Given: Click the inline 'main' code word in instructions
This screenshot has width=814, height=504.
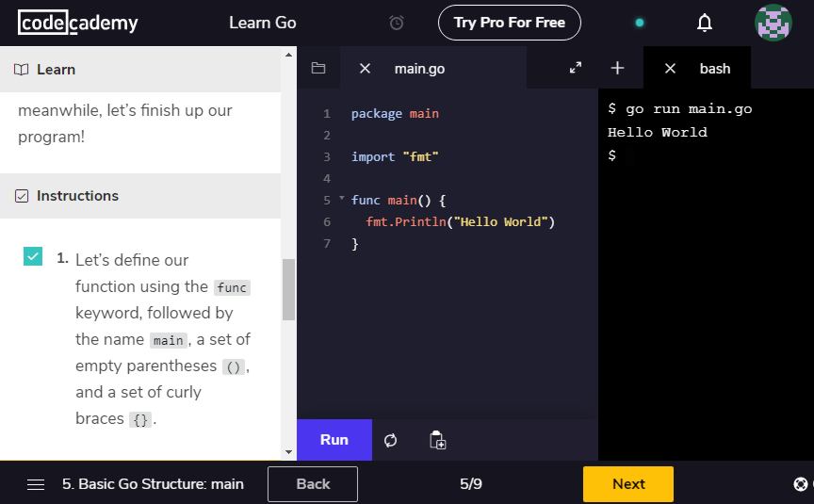Looking at the screenshot, I should (169, 340).
